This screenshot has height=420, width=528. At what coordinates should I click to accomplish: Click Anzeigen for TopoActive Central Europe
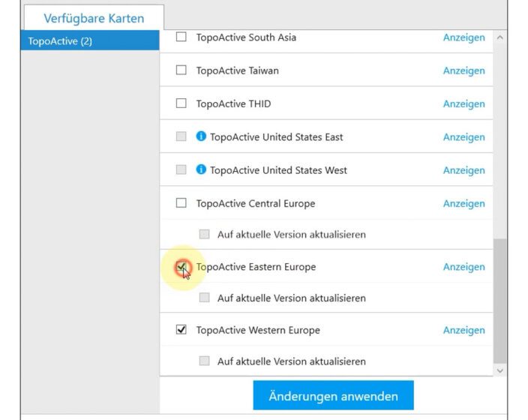click(x=464, y=204)
